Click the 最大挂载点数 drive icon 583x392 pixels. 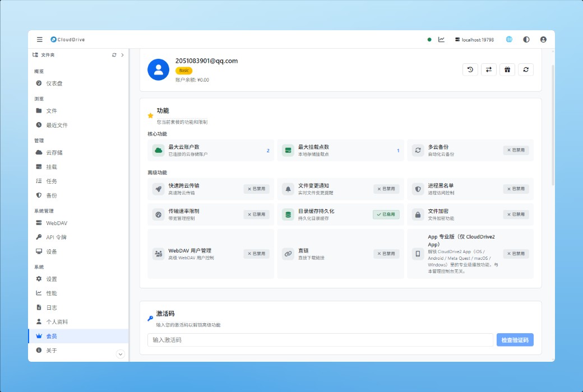click(288, 150)
